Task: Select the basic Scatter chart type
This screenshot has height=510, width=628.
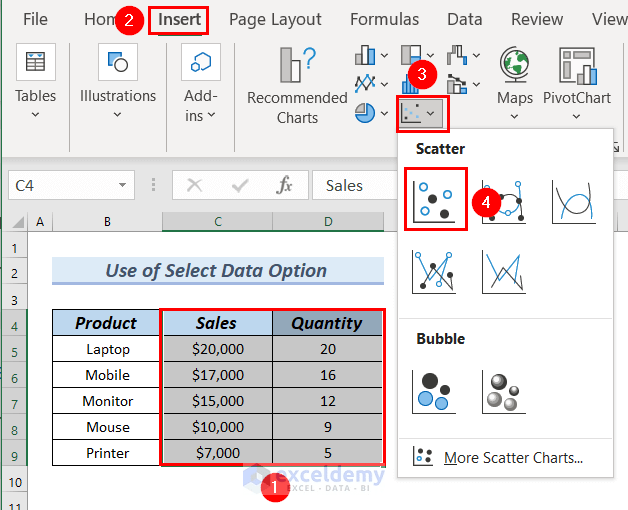Action: pyautogui.click(x=435, y=199)
